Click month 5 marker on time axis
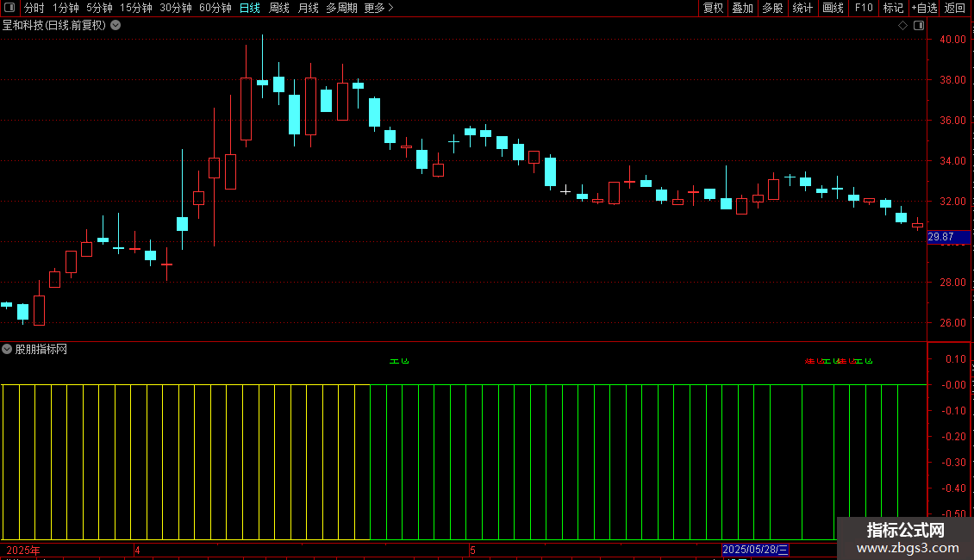Image resolution: width=974 pixels, height=560 pixels. coord(472,550)
